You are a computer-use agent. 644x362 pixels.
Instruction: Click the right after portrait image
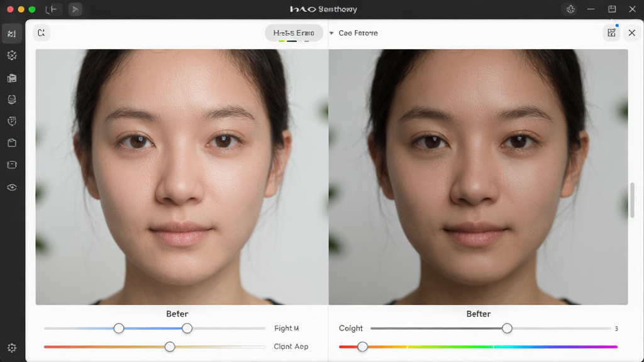coord(478,177)
